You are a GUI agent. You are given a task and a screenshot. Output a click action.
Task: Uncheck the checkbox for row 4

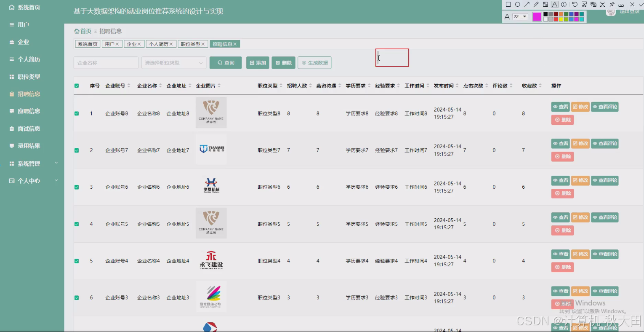pyautogui.click(x=77, y=224)
